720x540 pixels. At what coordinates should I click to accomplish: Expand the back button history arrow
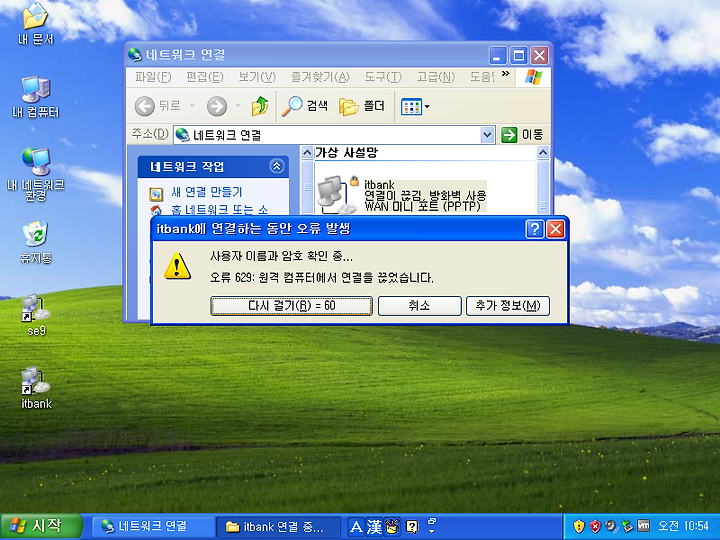coord(192,106)
